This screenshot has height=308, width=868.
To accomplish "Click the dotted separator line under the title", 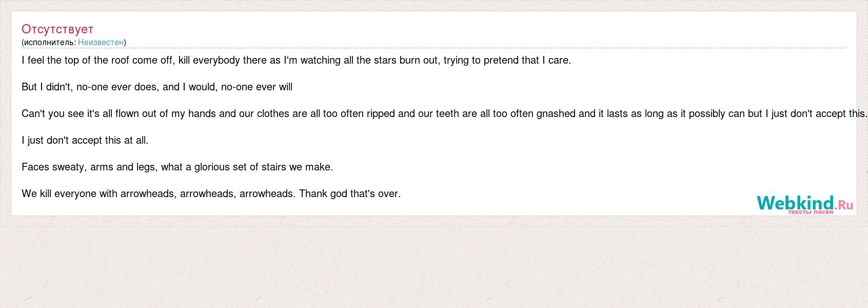I will coord(433,48).
